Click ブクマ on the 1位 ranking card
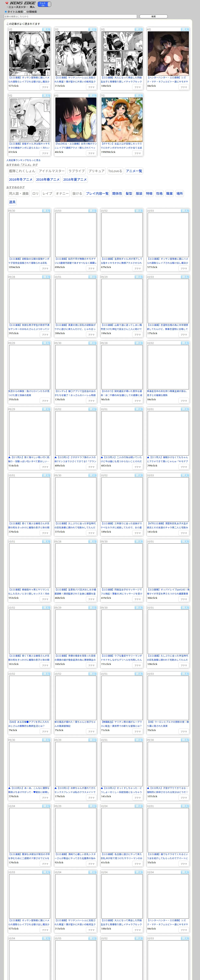Image resolution: width=200 pixels, height=980 pixels. pyautogui.click(x=45, y=87)
